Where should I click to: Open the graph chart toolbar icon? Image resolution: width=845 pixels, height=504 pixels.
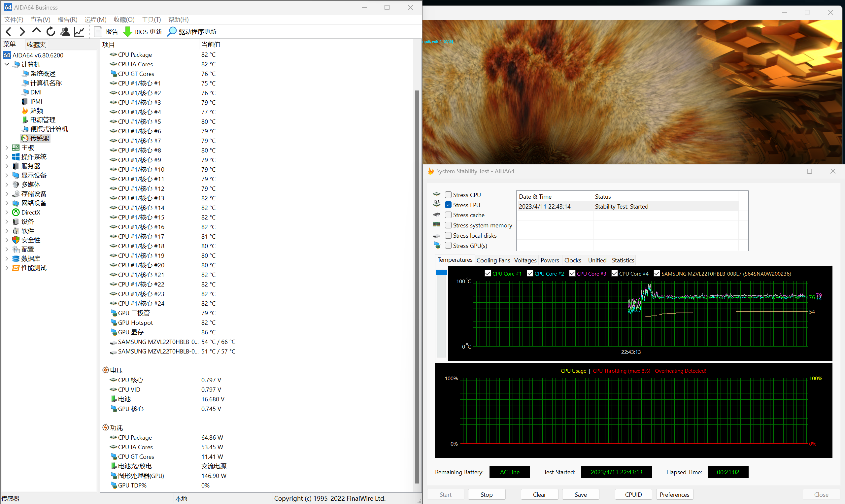coord(79,32)
